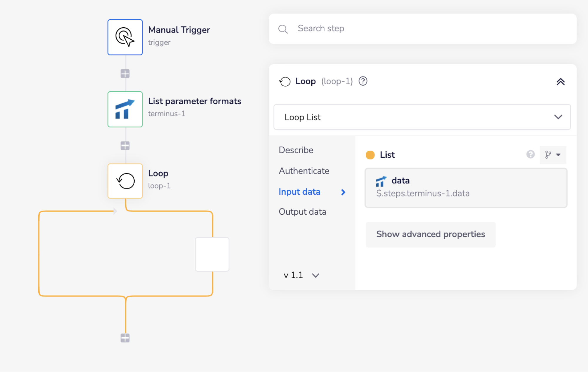Open the Loop help question mark icon
Viewport: 588px width, 372px height.
click(363, 81)
